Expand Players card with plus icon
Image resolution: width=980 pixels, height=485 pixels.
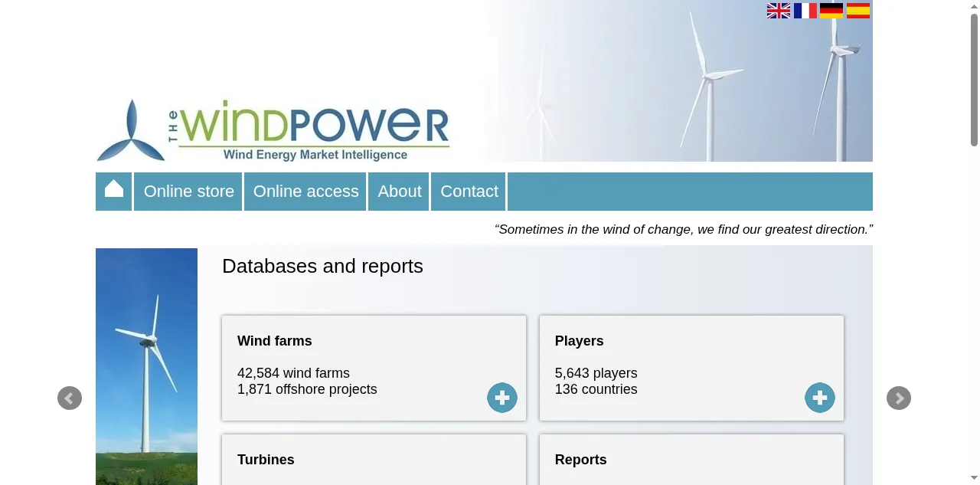pyautogui.click(x=820, y=398)
